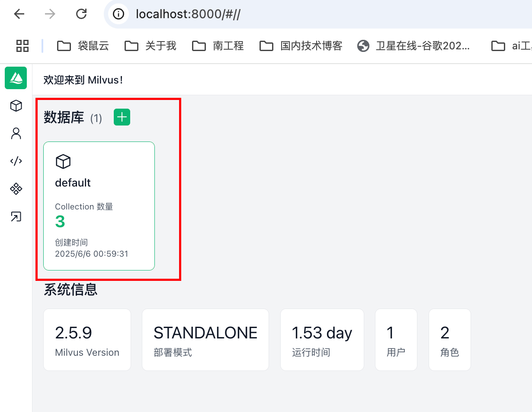Click the site info icon in address bar
532x412 pixels.
119,14
